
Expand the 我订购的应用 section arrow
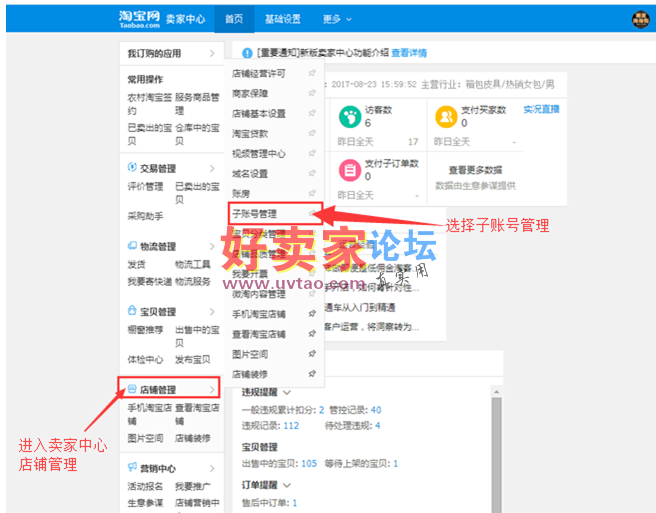[x=212, y=52]
